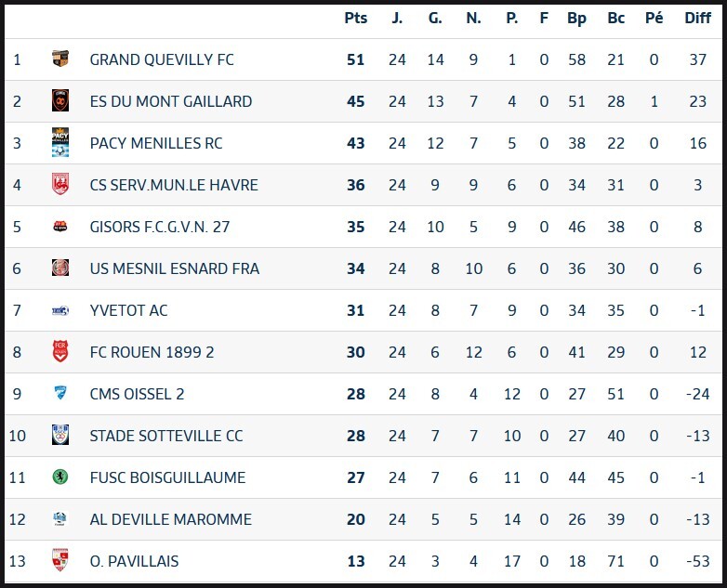Click the Bc column header
The width and height of the screenshot is (727, 588).
click(615, 18)
